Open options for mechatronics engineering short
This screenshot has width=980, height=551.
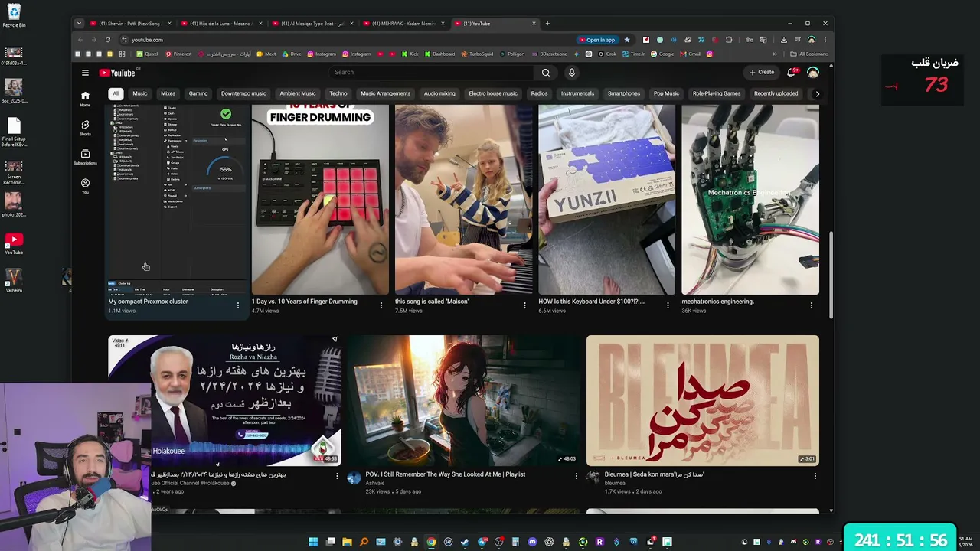click(812, 305)
